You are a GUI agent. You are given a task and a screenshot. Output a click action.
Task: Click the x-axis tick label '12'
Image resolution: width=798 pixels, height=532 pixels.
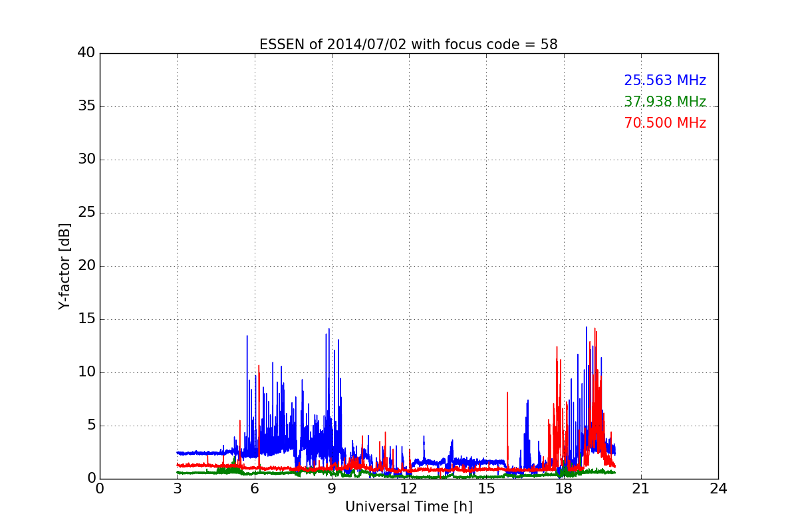409,489
